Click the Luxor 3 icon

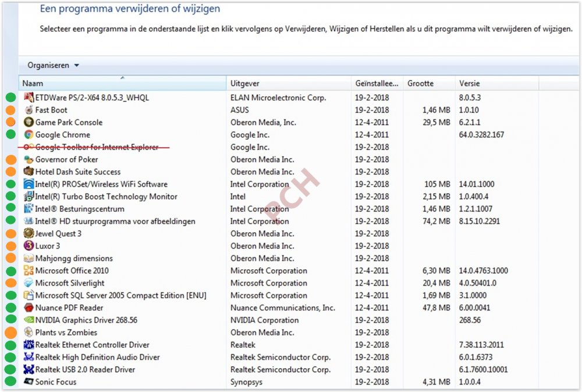click(x=29, y=246)
